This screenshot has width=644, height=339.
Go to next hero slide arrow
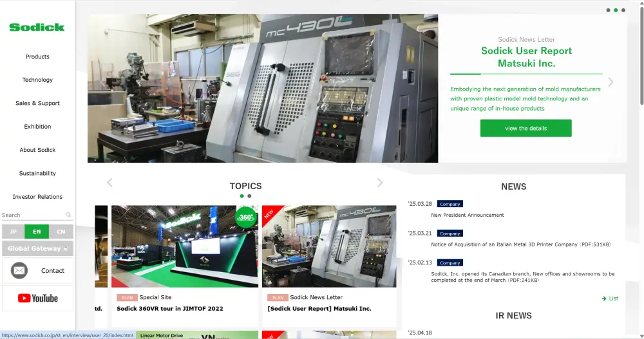coord(611,82)
